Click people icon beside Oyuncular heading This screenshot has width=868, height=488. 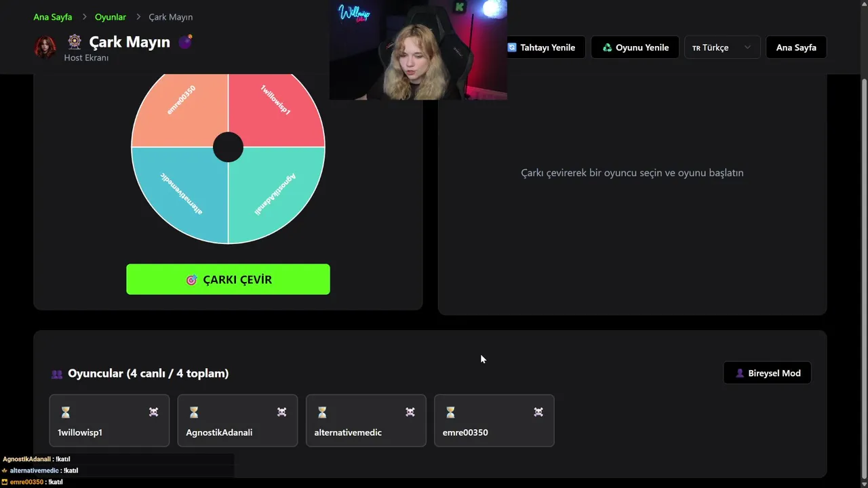[x=57, y=373]
